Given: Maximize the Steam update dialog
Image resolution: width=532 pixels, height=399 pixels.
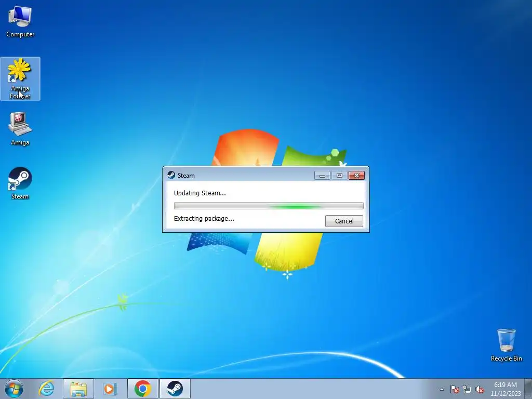Looking at the screenshot, I should [339, 175].
